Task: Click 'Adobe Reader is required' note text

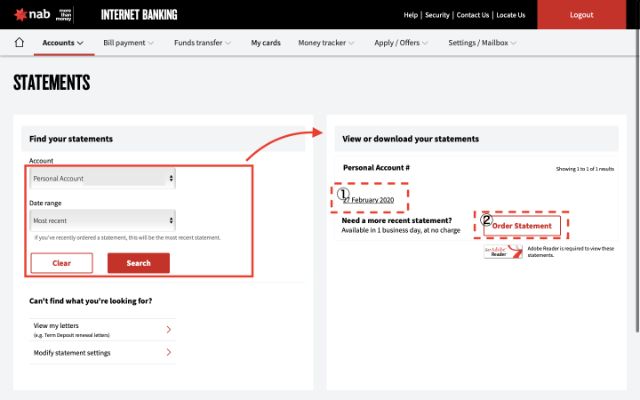Action: pos(571,251)
